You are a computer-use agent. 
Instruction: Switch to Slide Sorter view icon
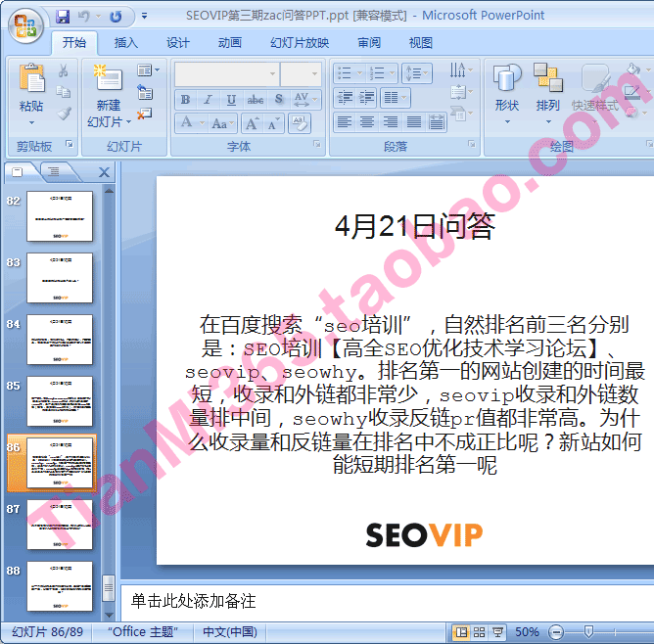click(479, 632)
